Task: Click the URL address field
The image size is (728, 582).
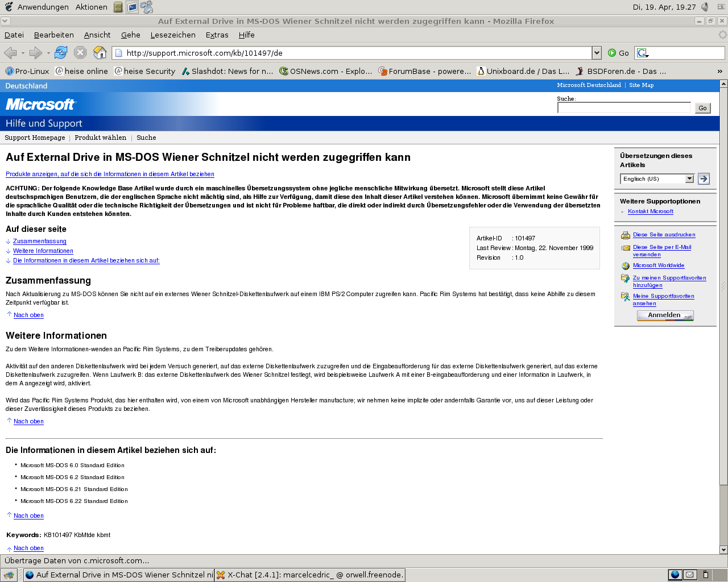Action: [353, 53]
